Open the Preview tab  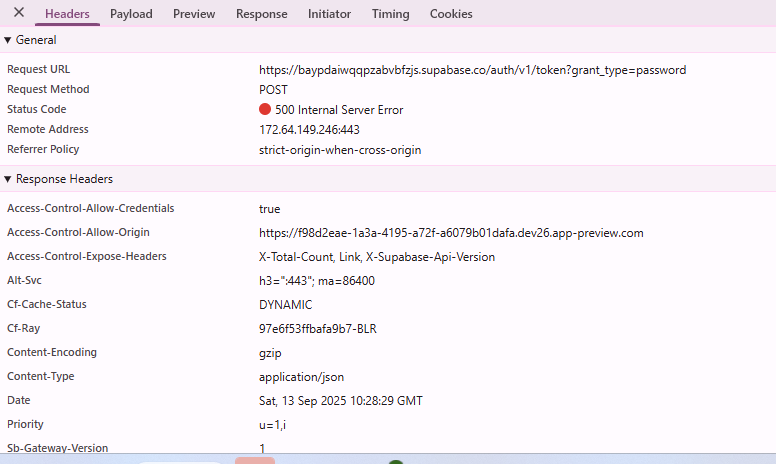194,14
